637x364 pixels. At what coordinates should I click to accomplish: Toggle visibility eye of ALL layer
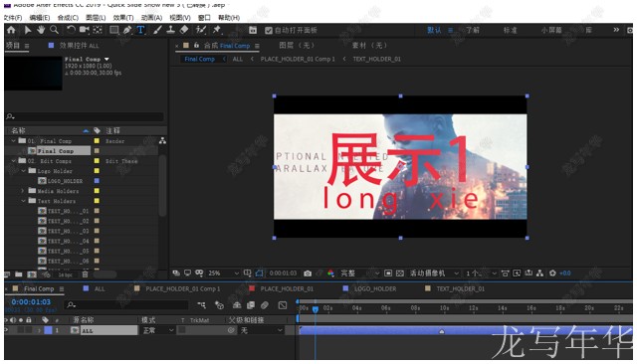(6, 330)
